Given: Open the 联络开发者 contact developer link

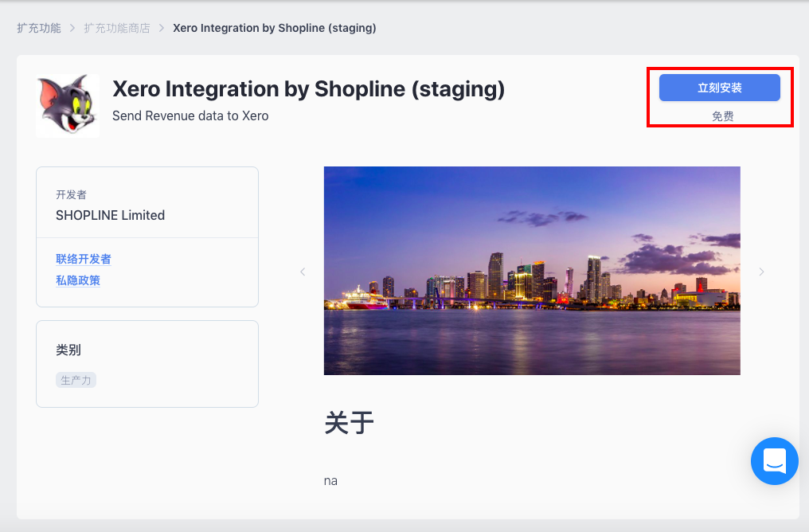Looking at the screenshot, I should coord(84,259).
